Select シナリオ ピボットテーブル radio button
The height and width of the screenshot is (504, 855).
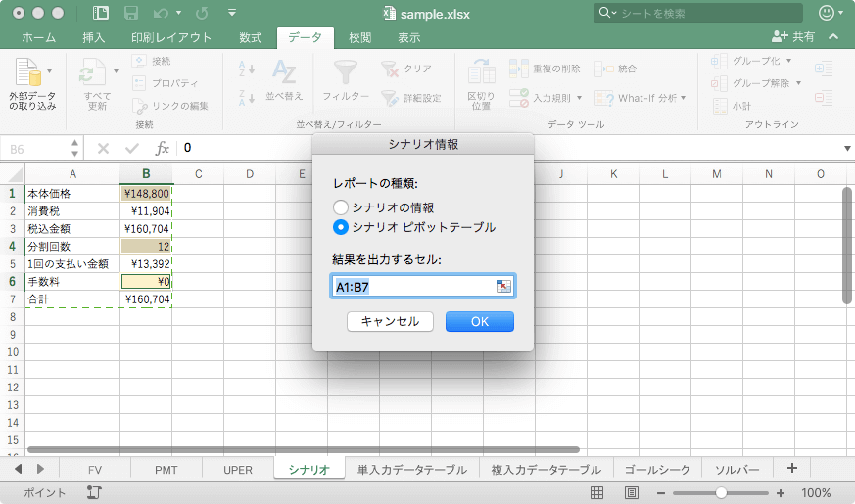340,227
